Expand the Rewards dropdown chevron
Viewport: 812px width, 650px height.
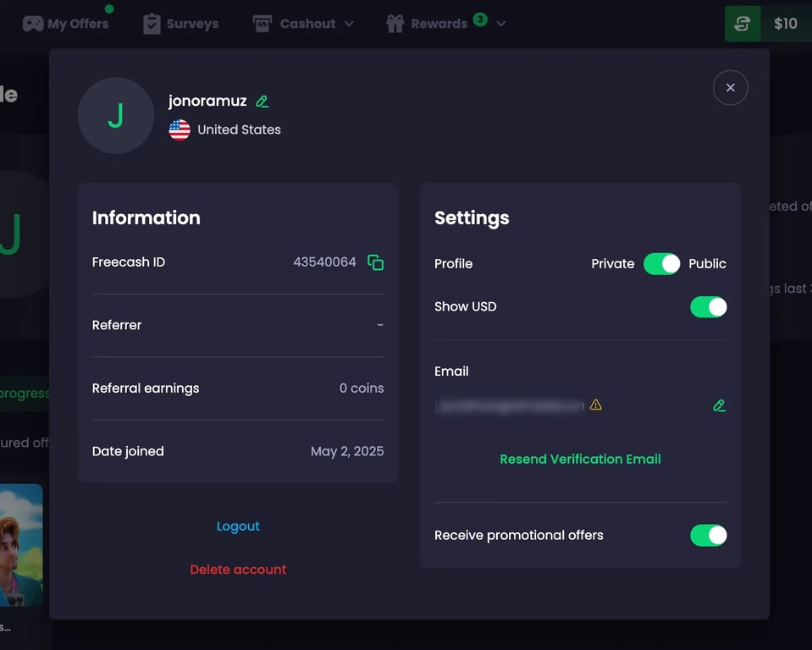pyautogui.click(x=500, y=24)
